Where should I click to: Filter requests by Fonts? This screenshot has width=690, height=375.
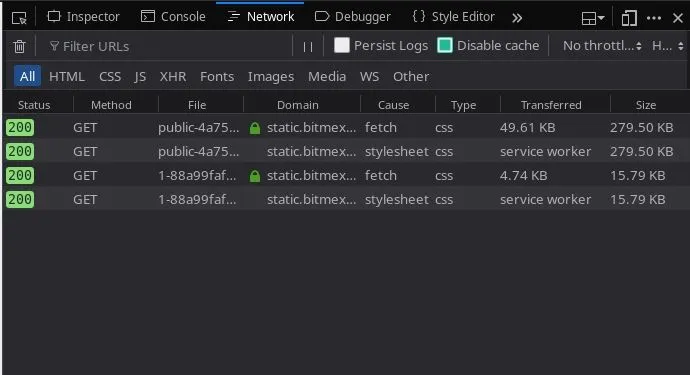(217, 77)
